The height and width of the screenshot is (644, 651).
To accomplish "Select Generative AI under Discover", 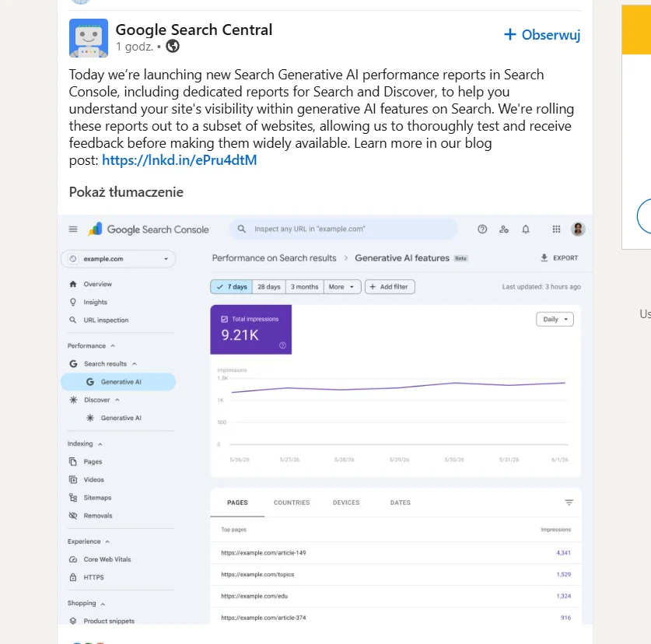I will pyautogui.click(x=121, y=418).
